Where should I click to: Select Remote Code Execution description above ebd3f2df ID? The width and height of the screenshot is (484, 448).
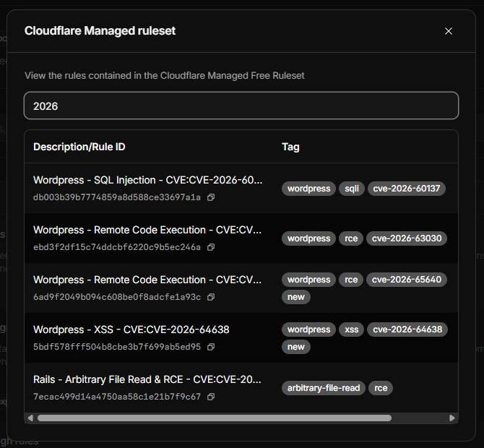147,230
